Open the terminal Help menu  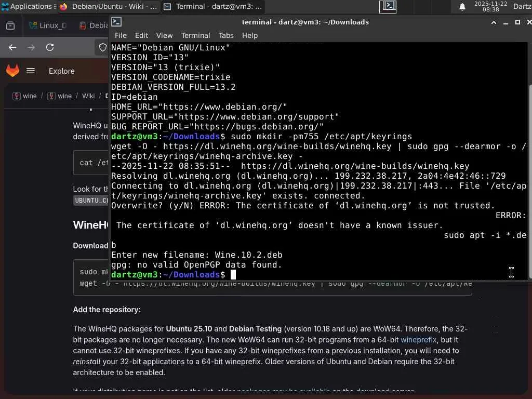point(250,35)
